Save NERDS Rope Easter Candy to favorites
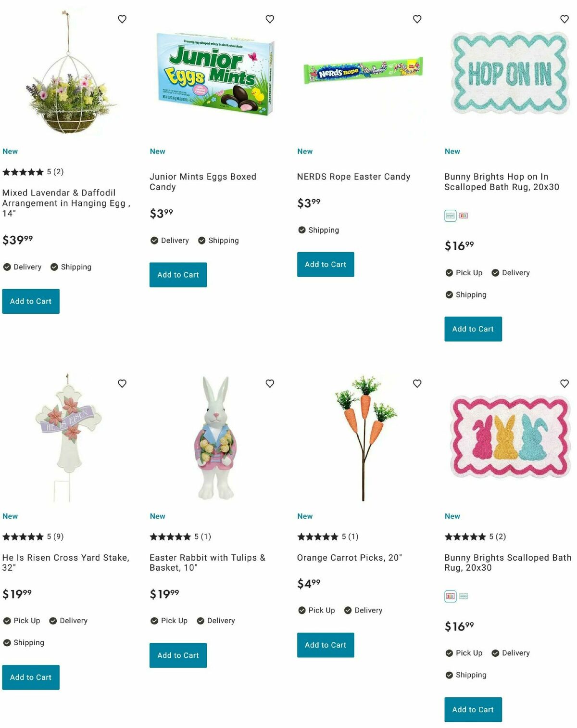Image resolution: width=577 pixels, height=728 pixels. [417, 19]
